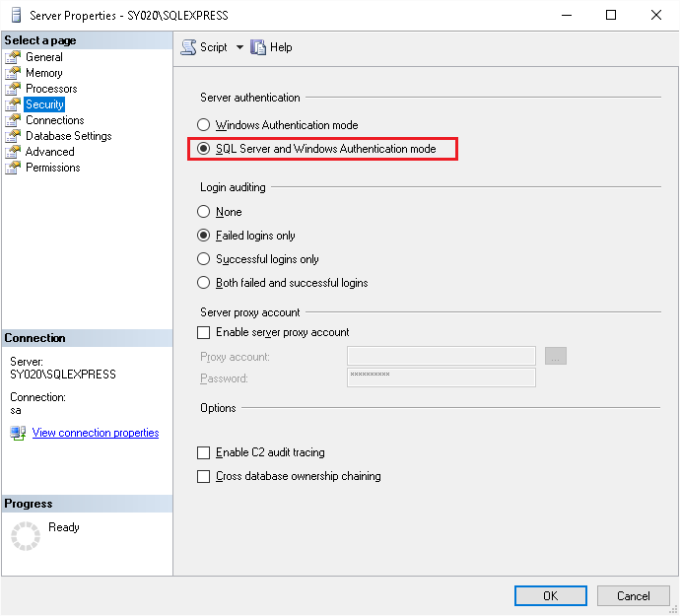
Task: Click the Proxy account input field
Action: point(442,356)
